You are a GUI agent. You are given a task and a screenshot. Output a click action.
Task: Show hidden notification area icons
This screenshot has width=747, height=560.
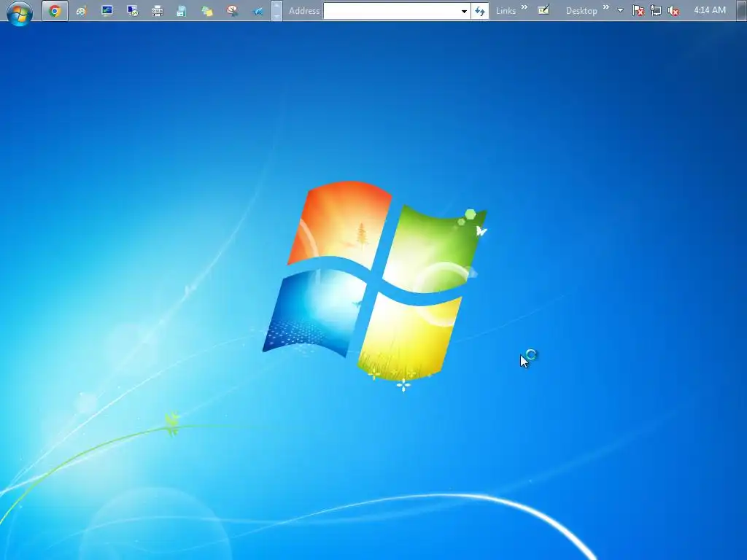(x=620, y=10)
